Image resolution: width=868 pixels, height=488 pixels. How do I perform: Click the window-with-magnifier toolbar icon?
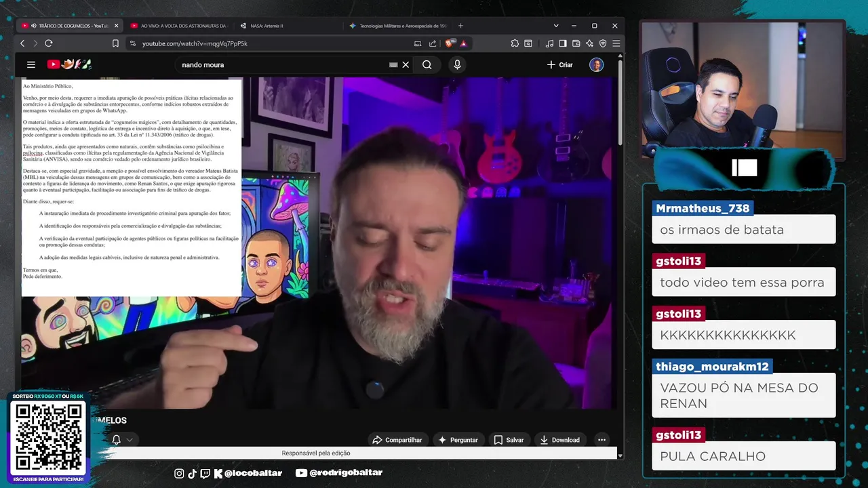tap(528, 43)
